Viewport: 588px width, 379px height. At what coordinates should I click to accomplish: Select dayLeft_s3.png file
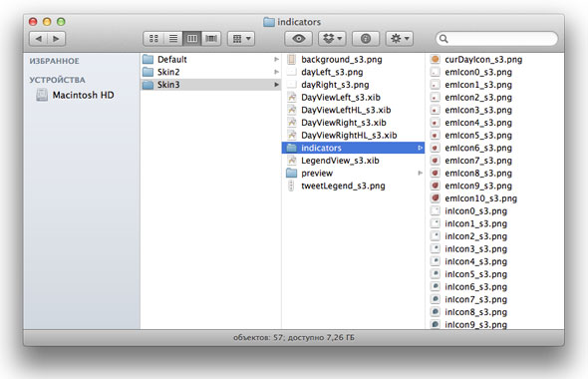353,72
